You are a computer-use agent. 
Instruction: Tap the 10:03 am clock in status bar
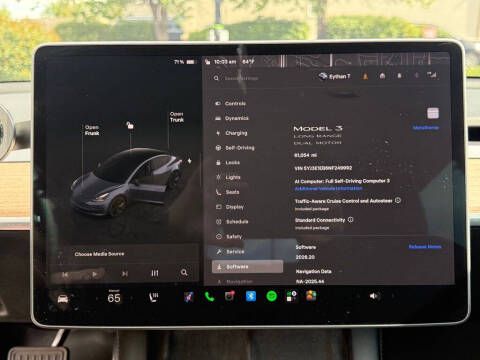click(x=225, y=62)
